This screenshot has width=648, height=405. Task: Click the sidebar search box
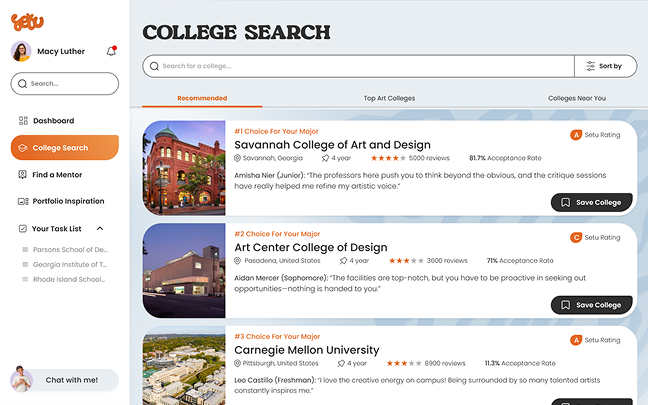(x=64, y=84)
